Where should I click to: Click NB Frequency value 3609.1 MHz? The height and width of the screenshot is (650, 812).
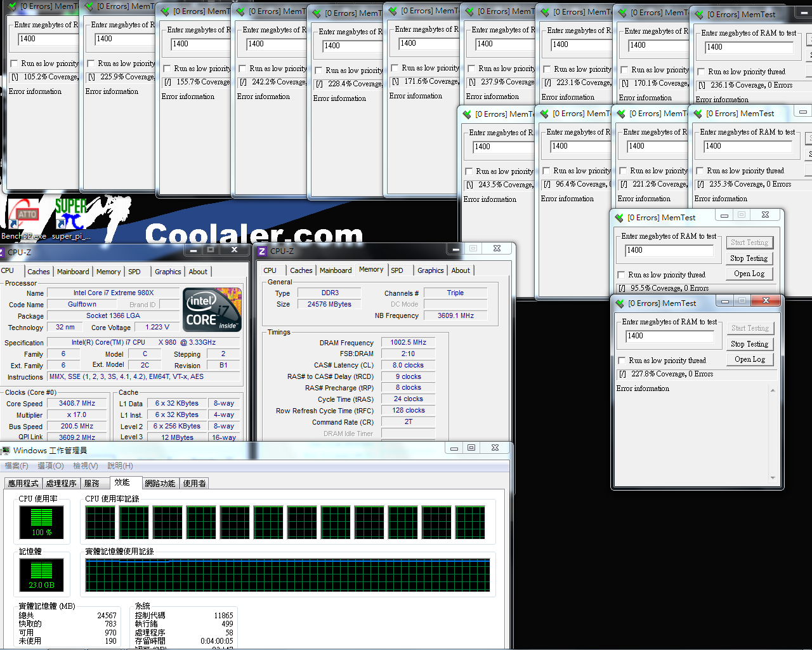point(455,316)
